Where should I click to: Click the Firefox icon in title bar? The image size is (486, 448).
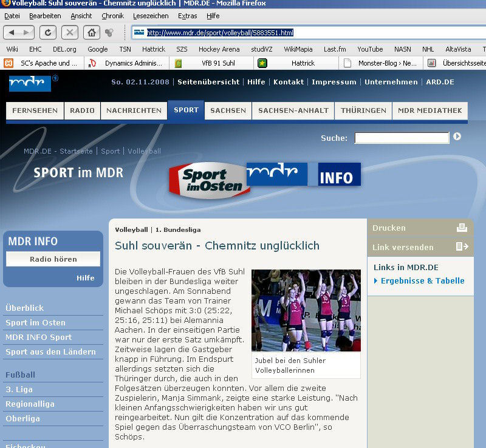[x=5, y=4]
